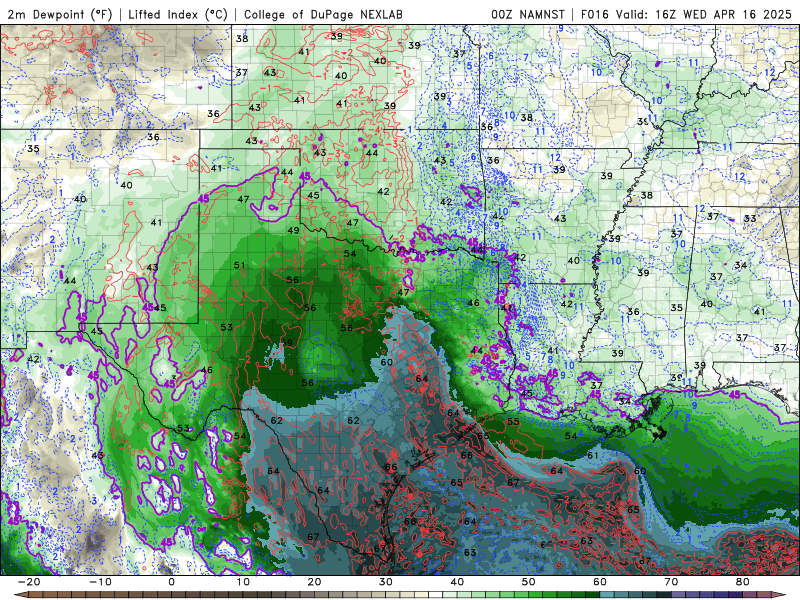Click the "40" color scale label
This screenshot has height=600, width=800.
(457, 582)
